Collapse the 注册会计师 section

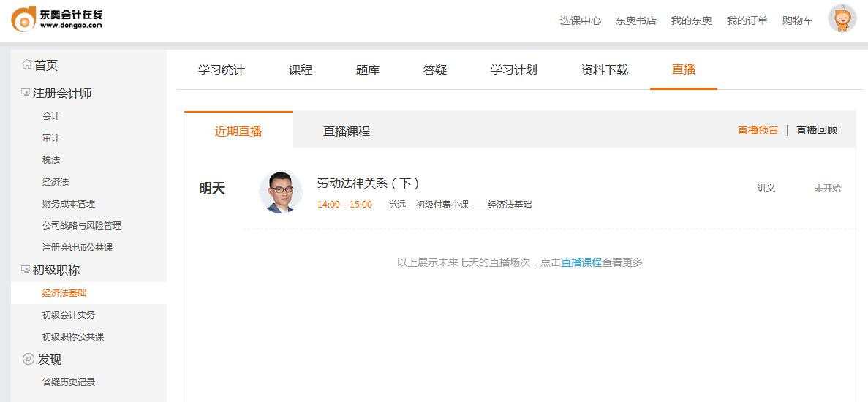[26, 93]
